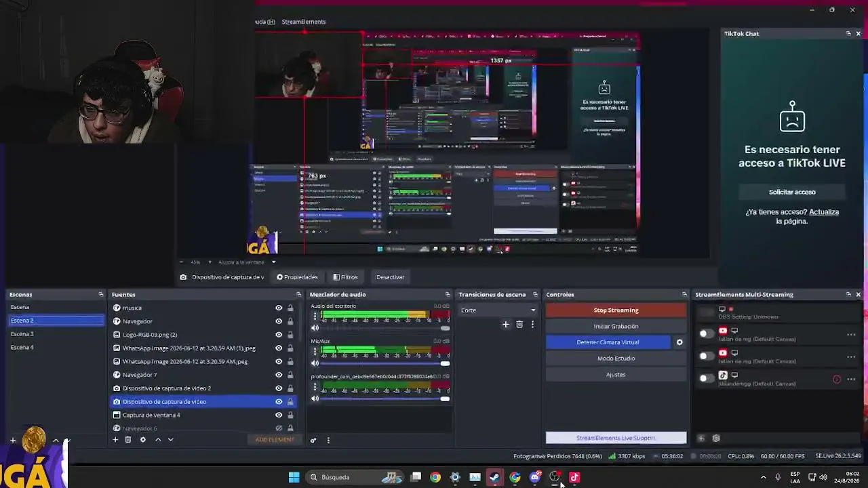Click Desactivar in the source toolbar
868x488 pixels.
point(390,277)
